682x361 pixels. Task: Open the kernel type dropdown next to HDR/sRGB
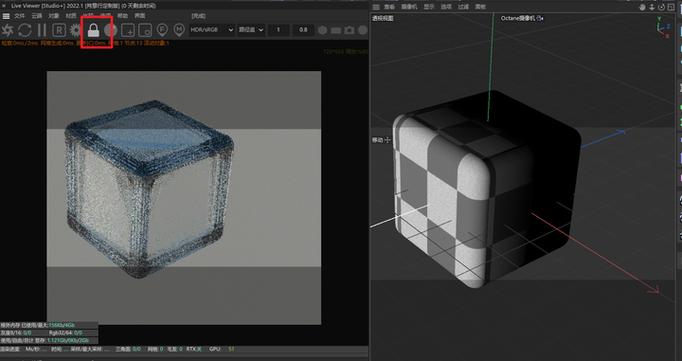pos(251,30)
